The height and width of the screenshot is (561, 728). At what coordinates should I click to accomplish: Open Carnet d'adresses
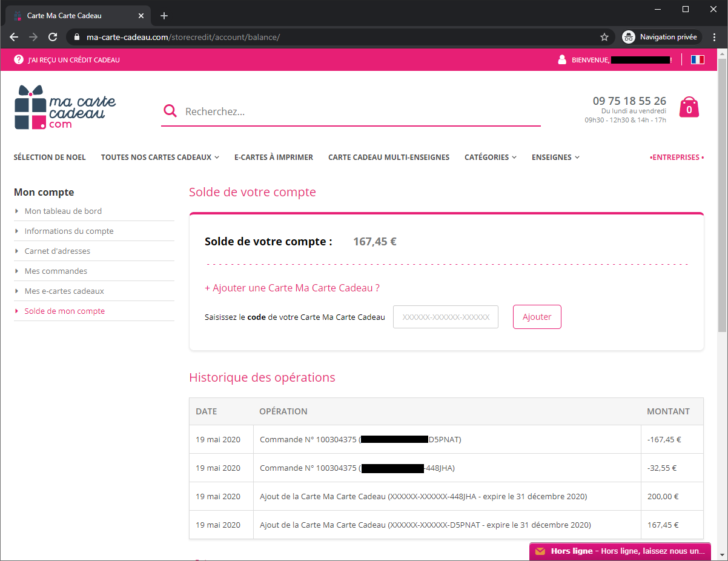(57, 251)
